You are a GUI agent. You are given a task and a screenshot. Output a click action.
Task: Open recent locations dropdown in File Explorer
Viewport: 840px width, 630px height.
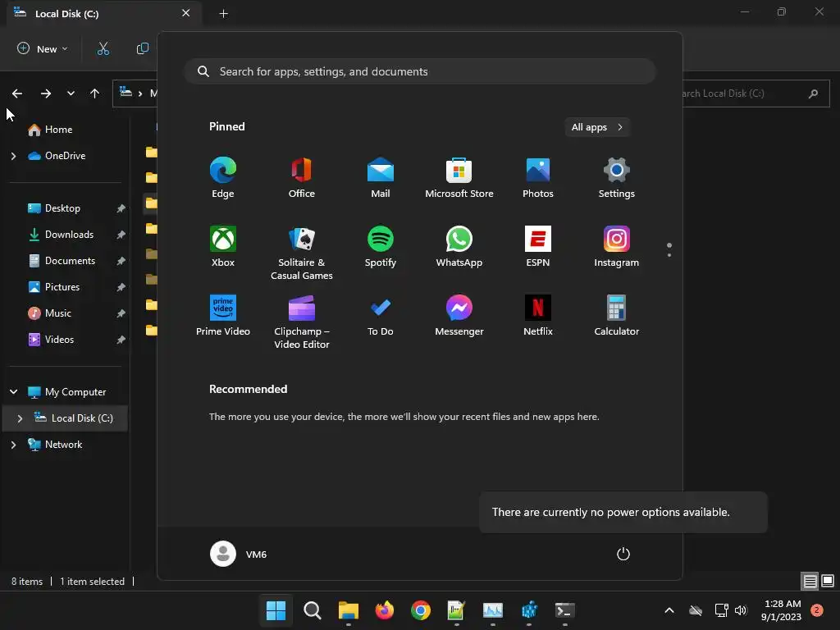pos(71,94)
